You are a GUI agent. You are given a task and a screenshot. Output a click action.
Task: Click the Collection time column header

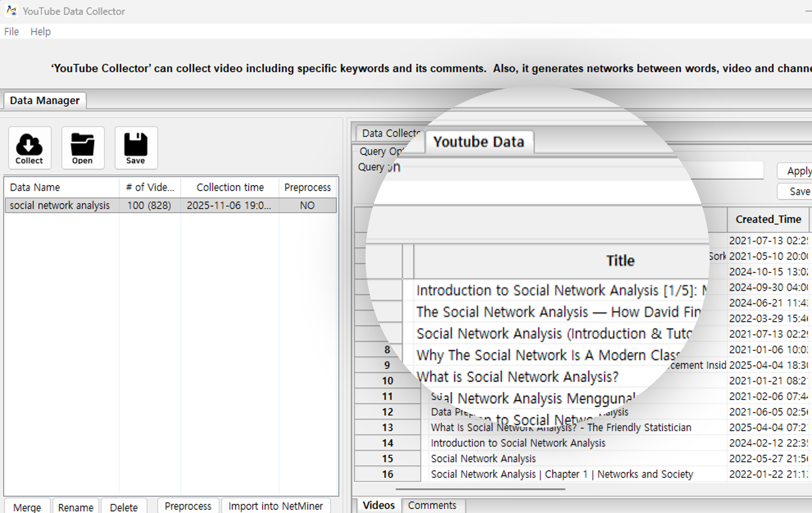230,187
